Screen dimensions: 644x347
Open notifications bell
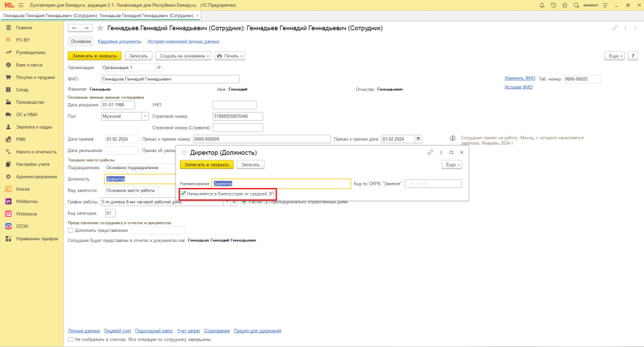pos(541,5)
